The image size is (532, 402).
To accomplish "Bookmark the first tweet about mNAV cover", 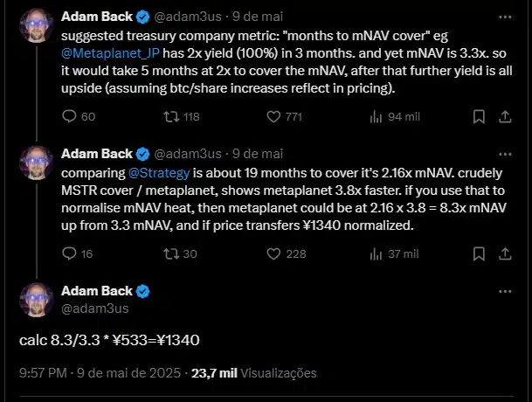I will pos(479,117).
